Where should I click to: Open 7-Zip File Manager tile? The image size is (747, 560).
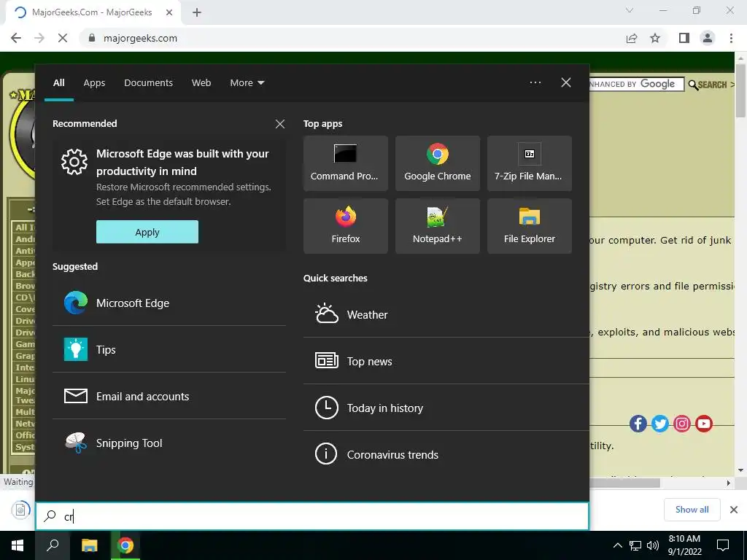point(530,163)
